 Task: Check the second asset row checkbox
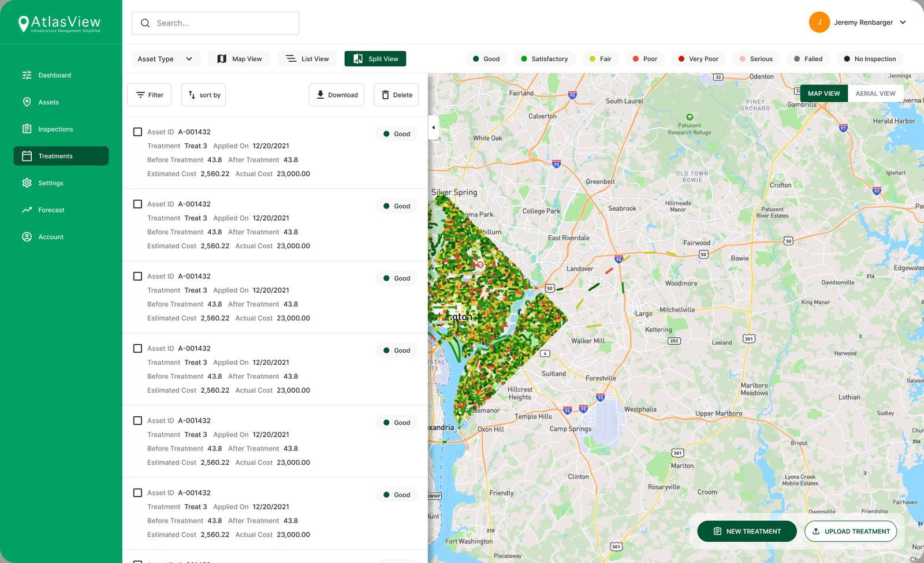click(137, 204)
